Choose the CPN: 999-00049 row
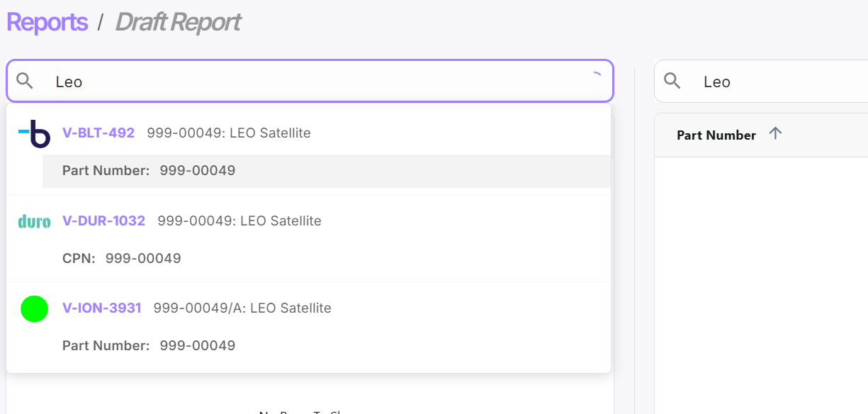 click(x=122, y=258)
